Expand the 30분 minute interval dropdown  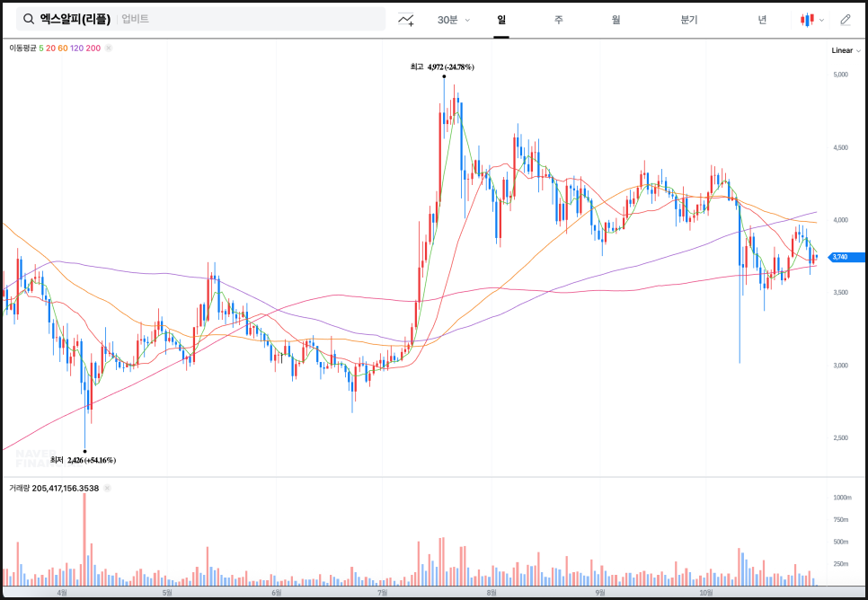tap(454, 19)
